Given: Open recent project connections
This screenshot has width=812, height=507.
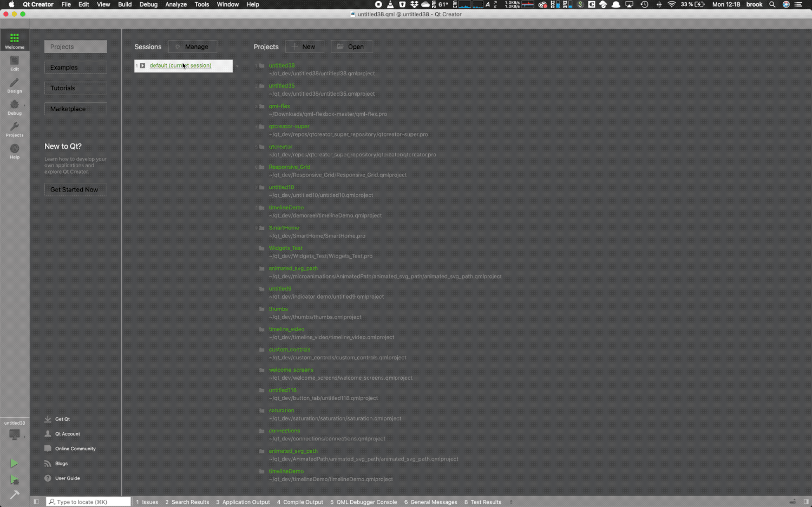Looking at the screenshot, I should [284, 431].
